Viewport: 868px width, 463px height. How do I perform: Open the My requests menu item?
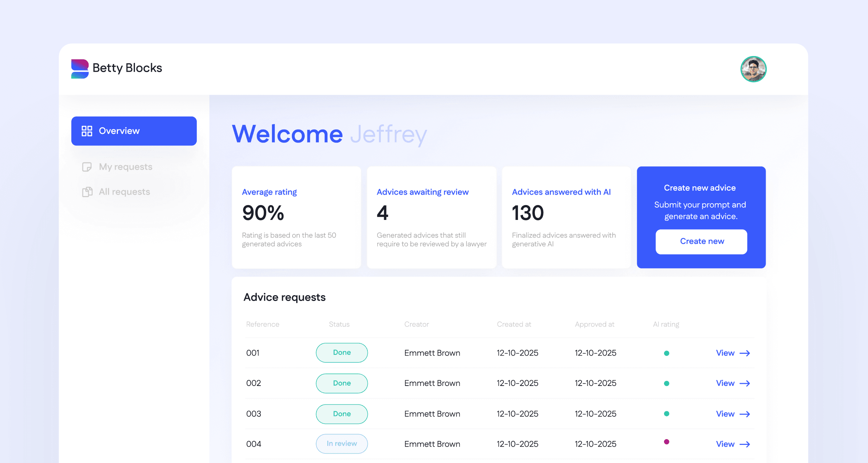click(125, 167)
